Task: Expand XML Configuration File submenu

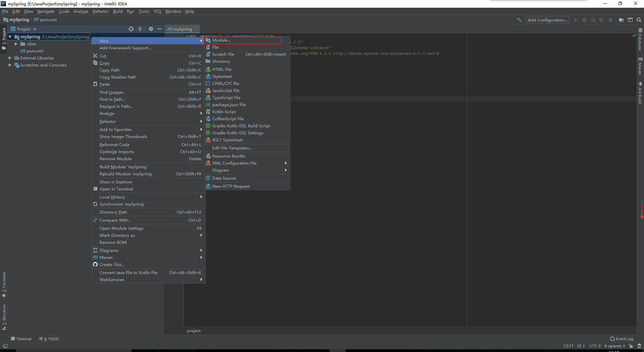Action: [x=247, y=163]
